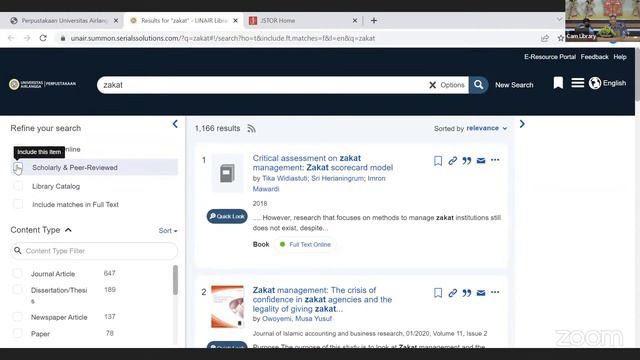Click into the zakat search field
Screen dimensions: 640x360
click(x=261, y=85)
